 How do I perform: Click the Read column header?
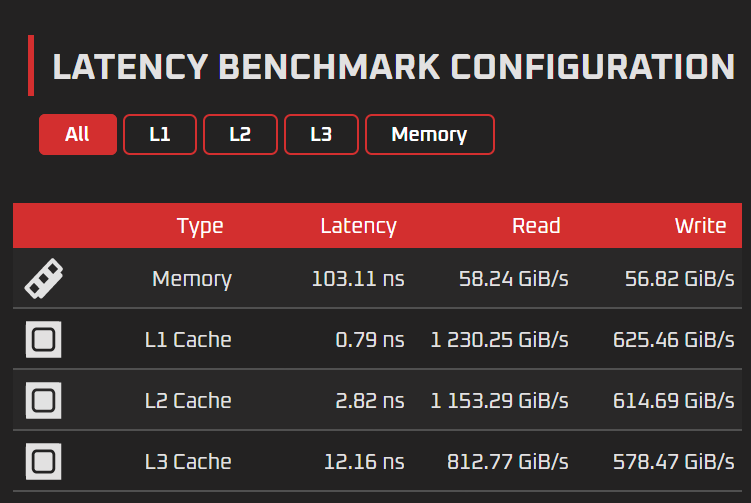(536, 226)
